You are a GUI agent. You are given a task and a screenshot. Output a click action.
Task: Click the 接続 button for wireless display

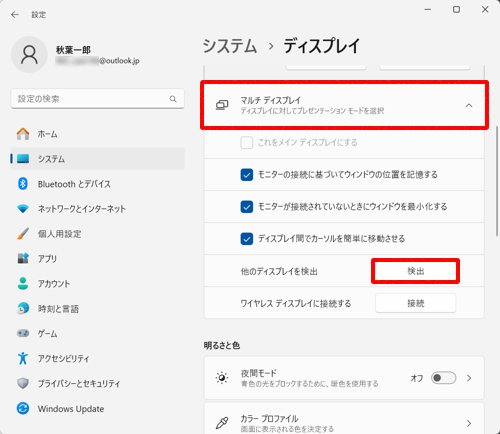pos(415,303)
